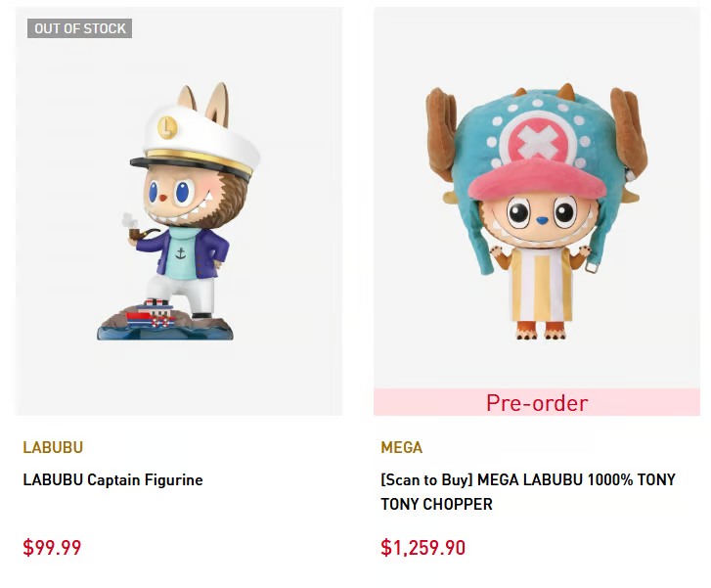Open the LABUBU Captain Figurine product image
Viewport: 711px width, 588px height.
(x=179, y=211)
